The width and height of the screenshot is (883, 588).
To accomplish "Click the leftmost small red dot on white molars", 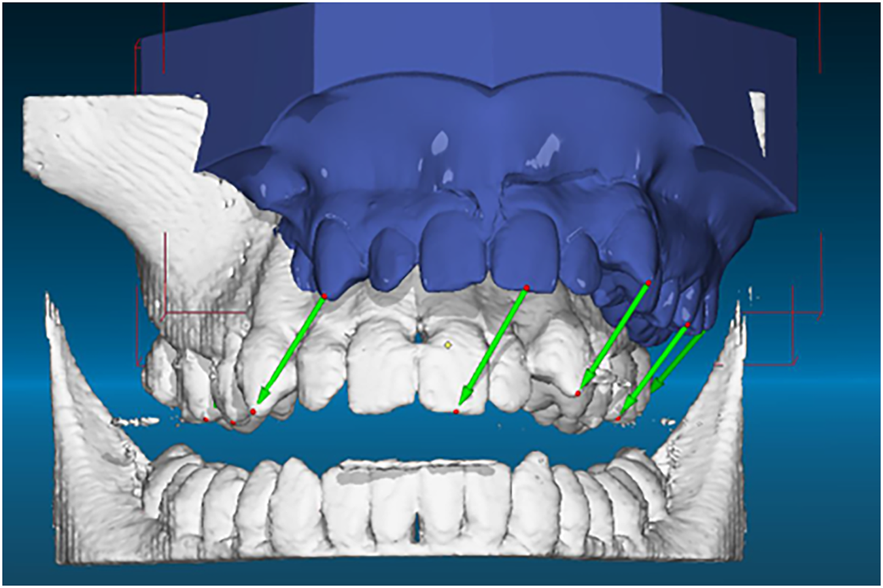I will (x=206, y=419).
